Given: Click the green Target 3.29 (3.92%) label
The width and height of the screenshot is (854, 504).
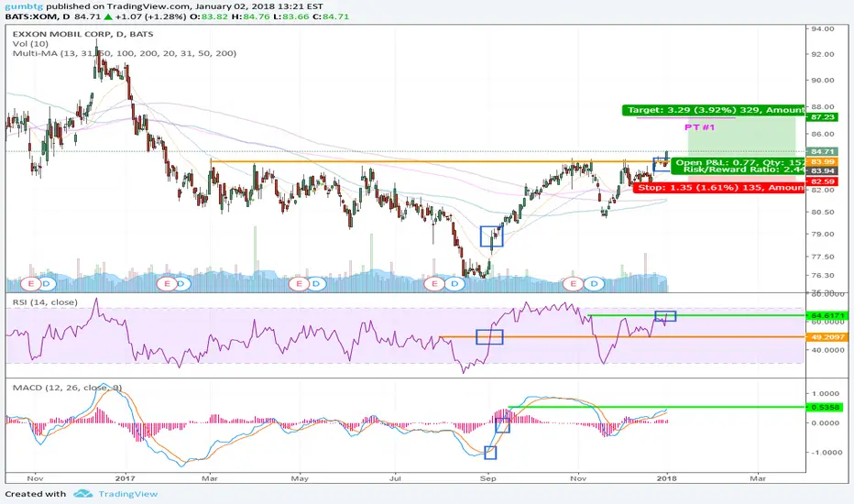Looking at the screenshot, I should 714,110.
